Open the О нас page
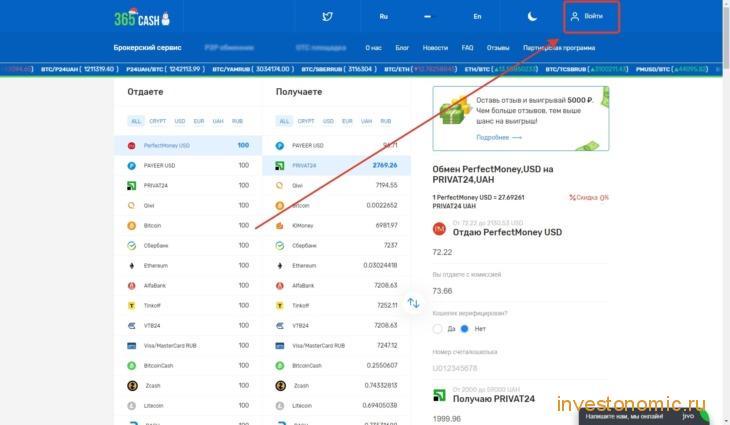This screenshot has height=425, width=730. 373,48
